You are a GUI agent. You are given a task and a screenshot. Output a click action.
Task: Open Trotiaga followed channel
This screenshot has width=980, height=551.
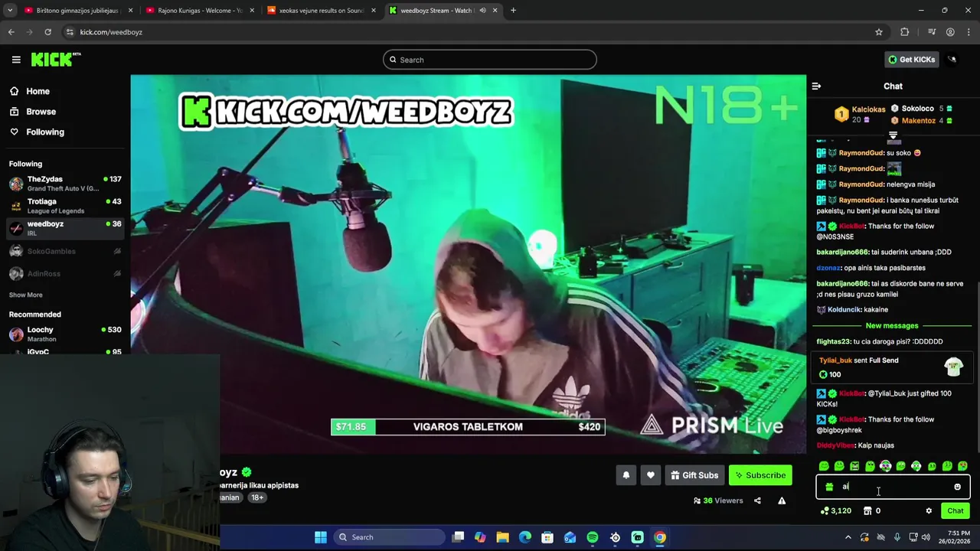(65, 206)
